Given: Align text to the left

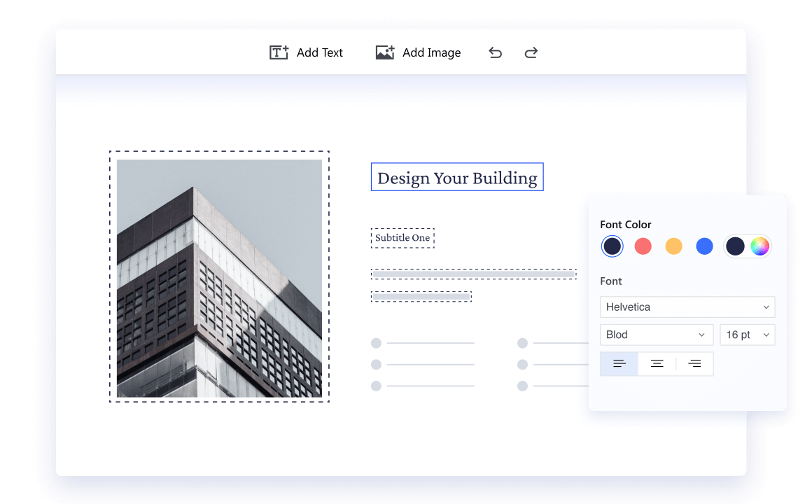Looking at the screenshot, I should pyautogui.click(x=619, y=363).
